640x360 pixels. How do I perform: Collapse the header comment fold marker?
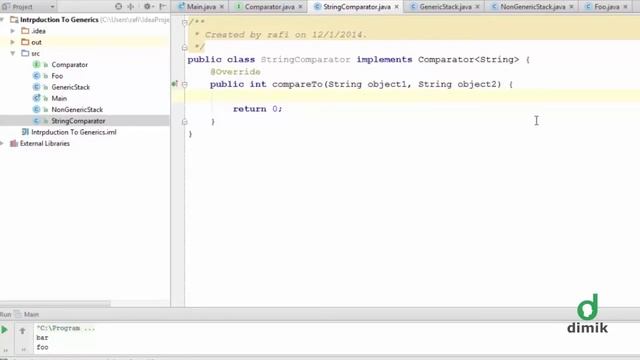(x=184, y=22)
